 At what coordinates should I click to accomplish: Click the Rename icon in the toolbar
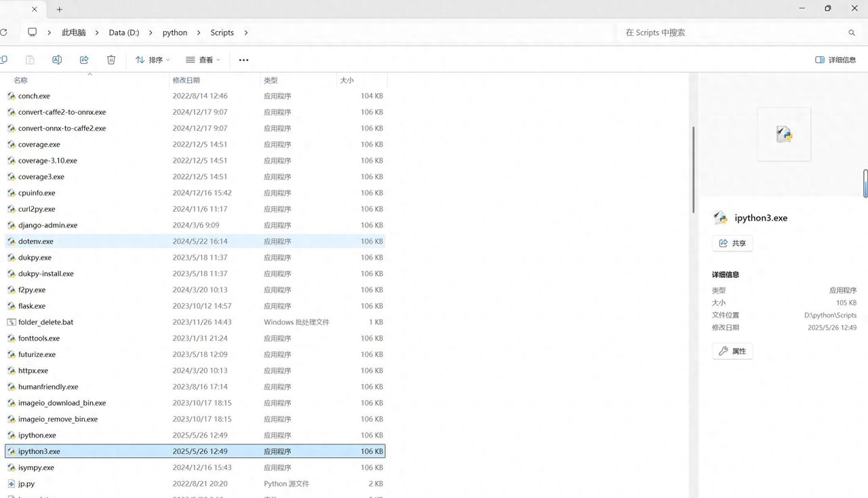tap(57, 60)
